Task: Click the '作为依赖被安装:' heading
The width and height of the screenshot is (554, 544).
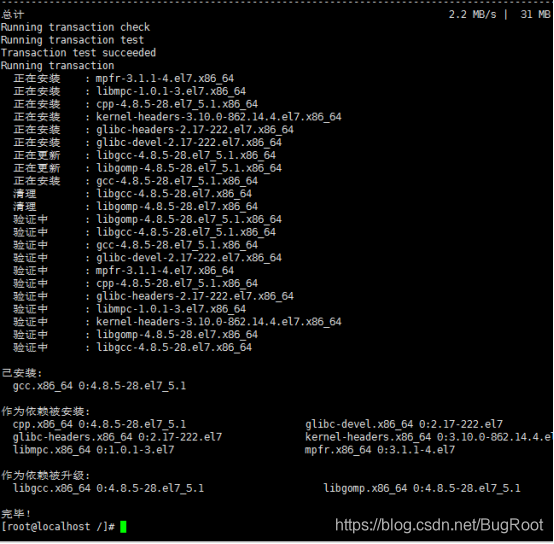Action: pos(46,412)
